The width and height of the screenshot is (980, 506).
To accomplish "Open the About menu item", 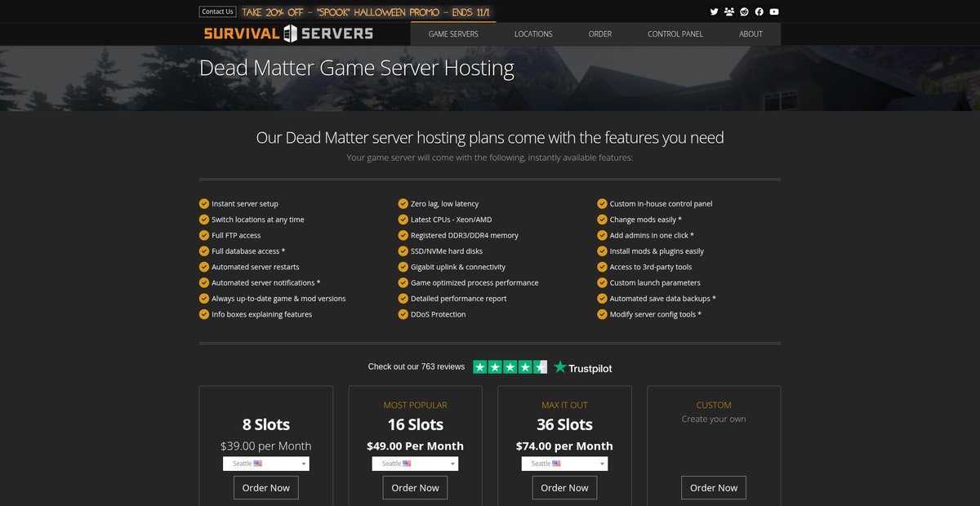I will coord(751,34).
